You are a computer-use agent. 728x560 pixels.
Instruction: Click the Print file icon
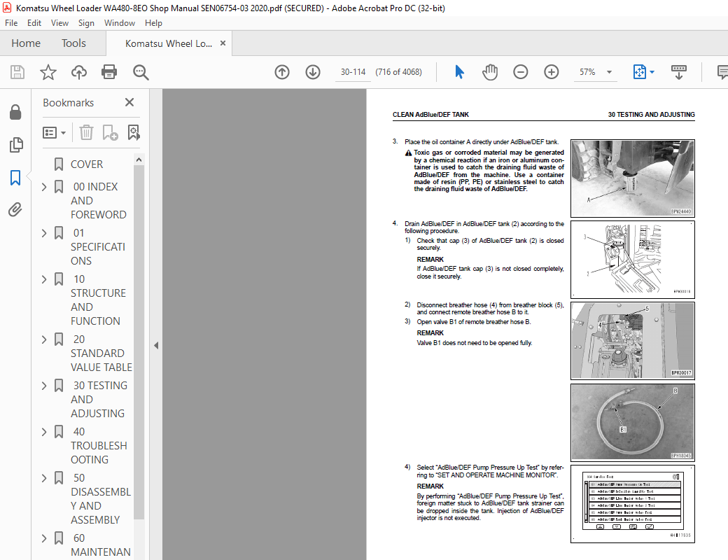coord(109,72)
